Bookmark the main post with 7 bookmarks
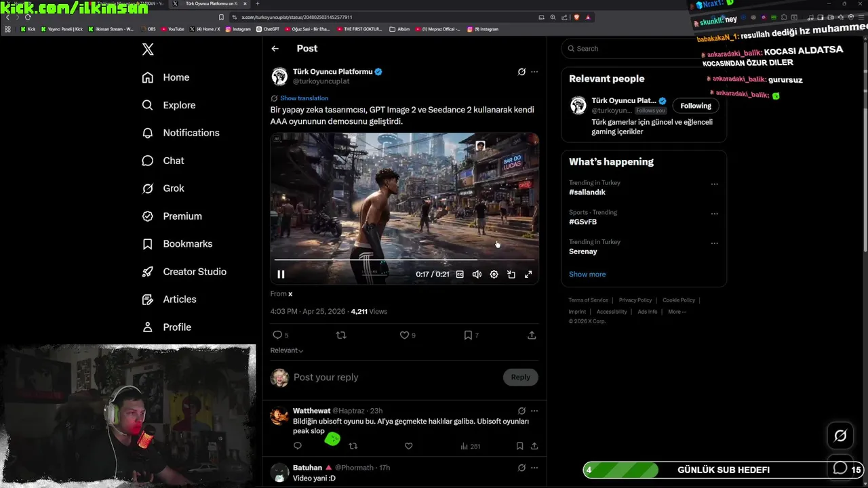The height and width of the screenshot is (488, 868). (x=471, y=335)
